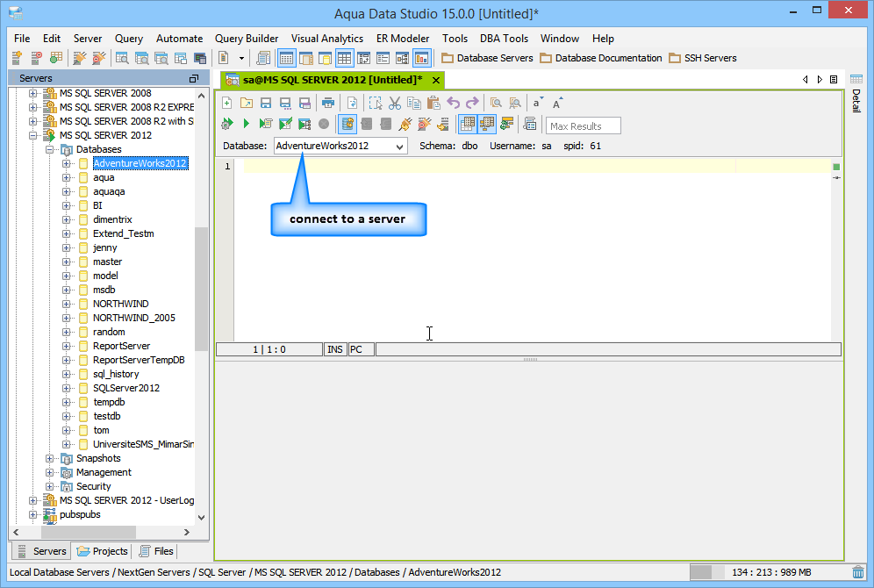Image resolution: width=874 pixels, height=588 pixels.
Task: Click the memory usage bar in status bar
Action: point(770,572)
